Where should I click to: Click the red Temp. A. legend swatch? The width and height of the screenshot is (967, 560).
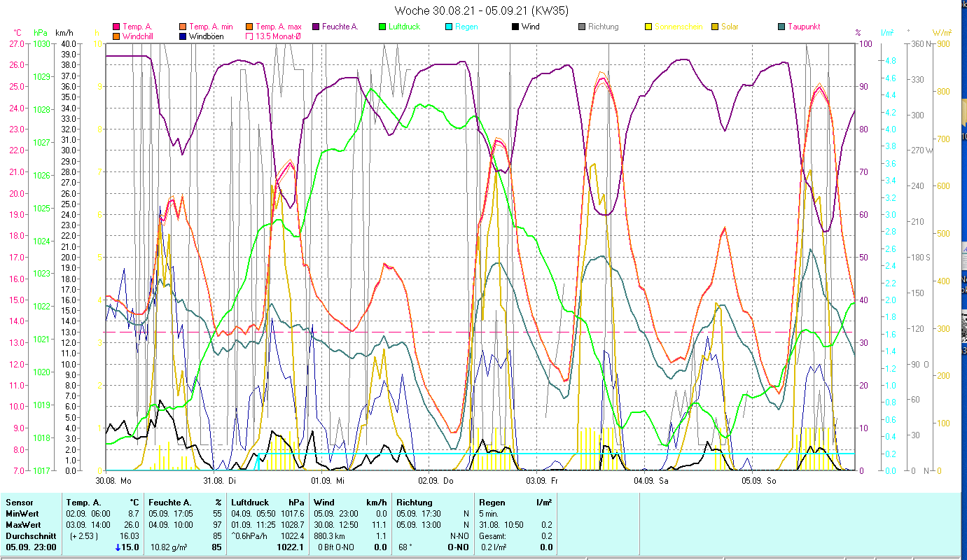pyautogui.click(x=116, y=27)
